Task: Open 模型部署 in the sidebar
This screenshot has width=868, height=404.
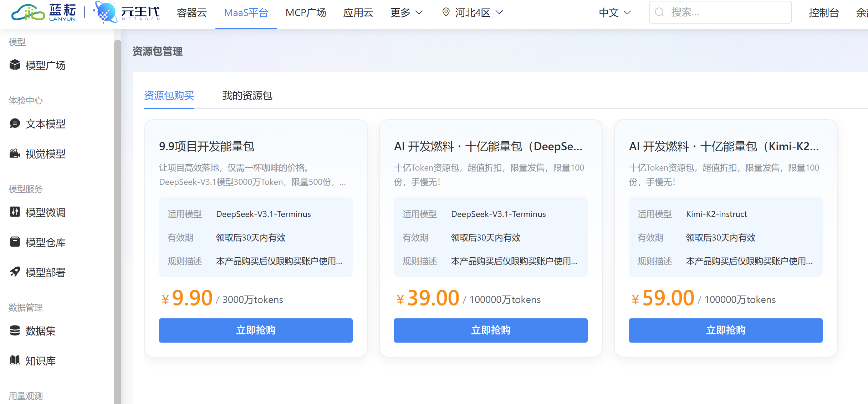Action: 46,272
